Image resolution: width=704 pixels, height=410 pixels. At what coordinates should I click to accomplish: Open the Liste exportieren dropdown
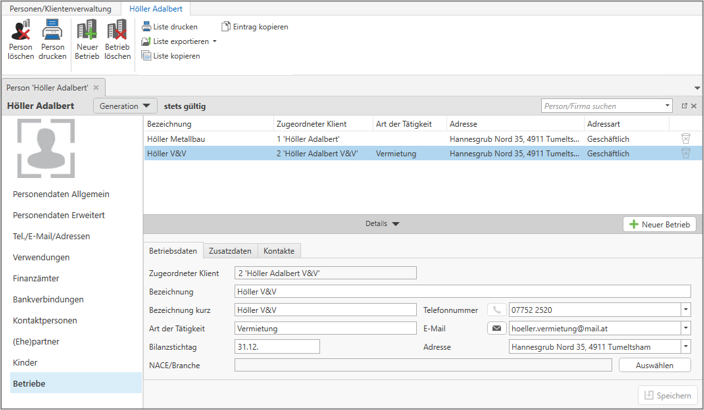[x=215, y=42]
